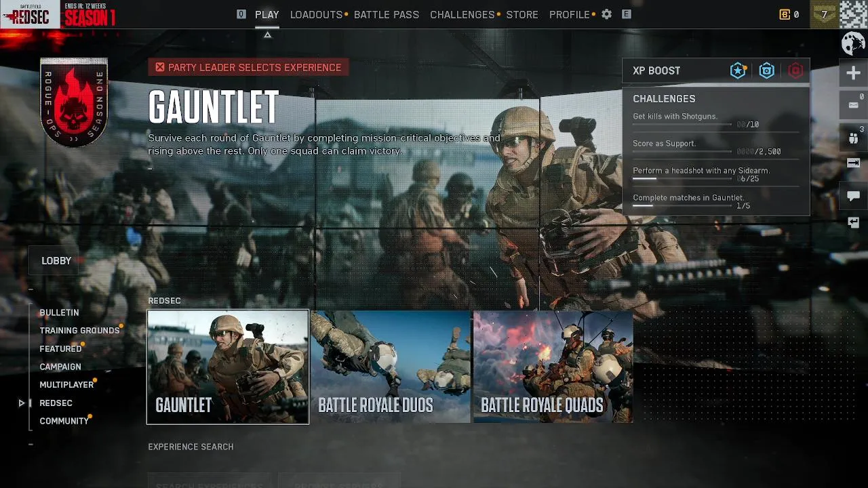Open the Battle Pass tab
The height and width of the screenshot is (488, 868).
point(387,14)
